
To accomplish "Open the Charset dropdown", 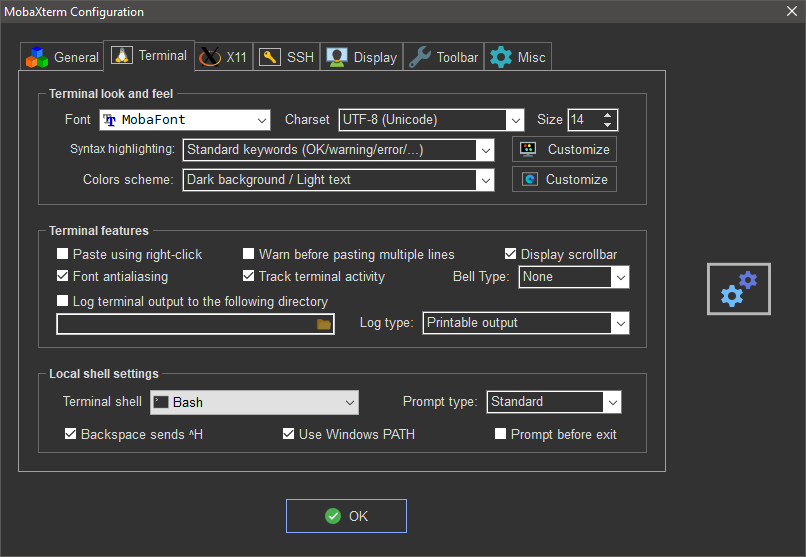I will (x=515, y=120).
